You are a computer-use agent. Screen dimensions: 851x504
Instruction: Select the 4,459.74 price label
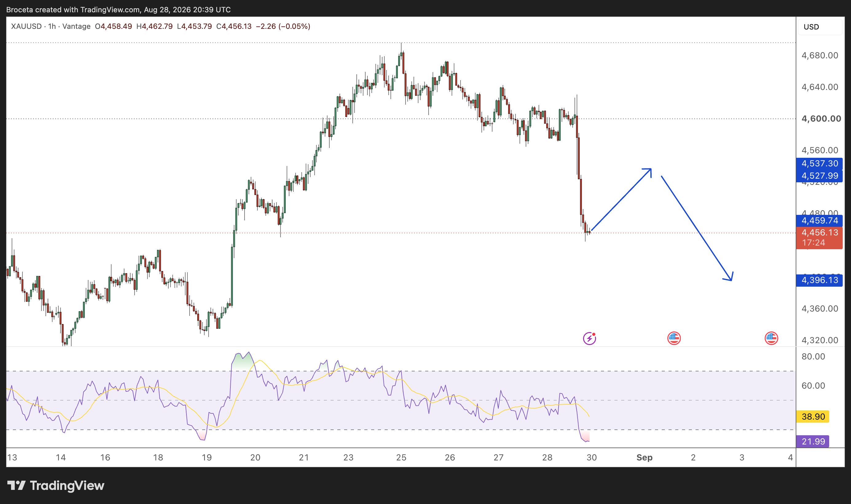(819, 220)
